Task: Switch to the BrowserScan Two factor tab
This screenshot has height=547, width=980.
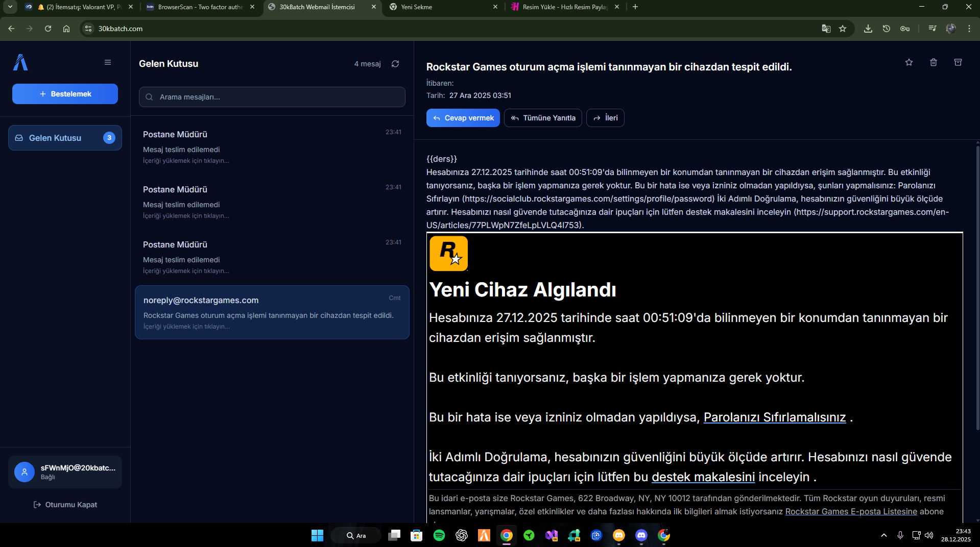Action: (x=200, y=7)
